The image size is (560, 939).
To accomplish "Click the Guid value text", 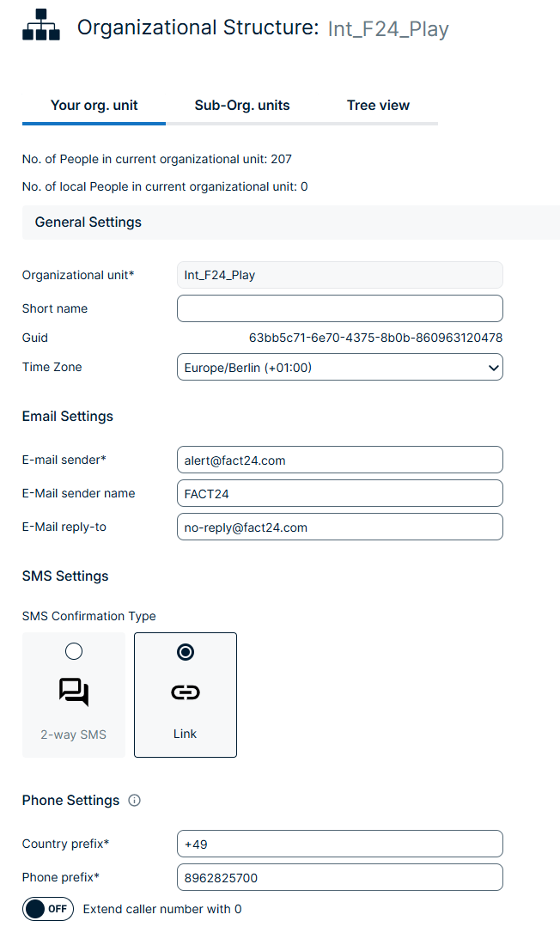I will click(375, 338).
